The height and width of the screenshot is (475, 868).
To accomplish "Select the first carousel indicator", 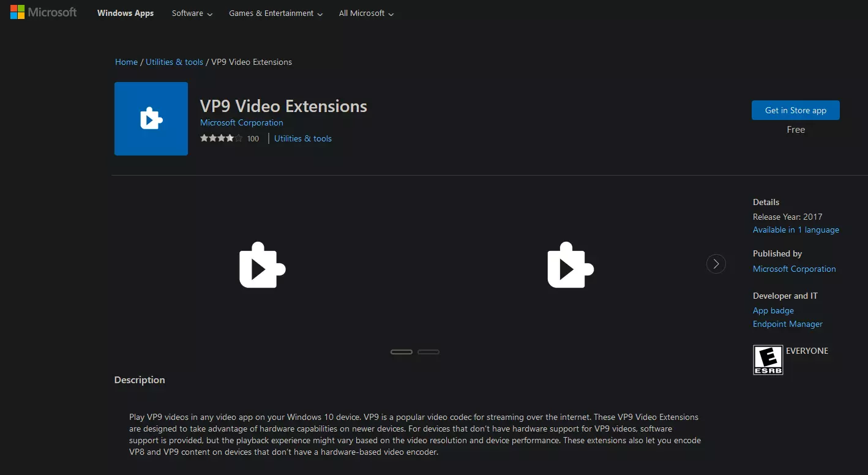I will [402, 352].
